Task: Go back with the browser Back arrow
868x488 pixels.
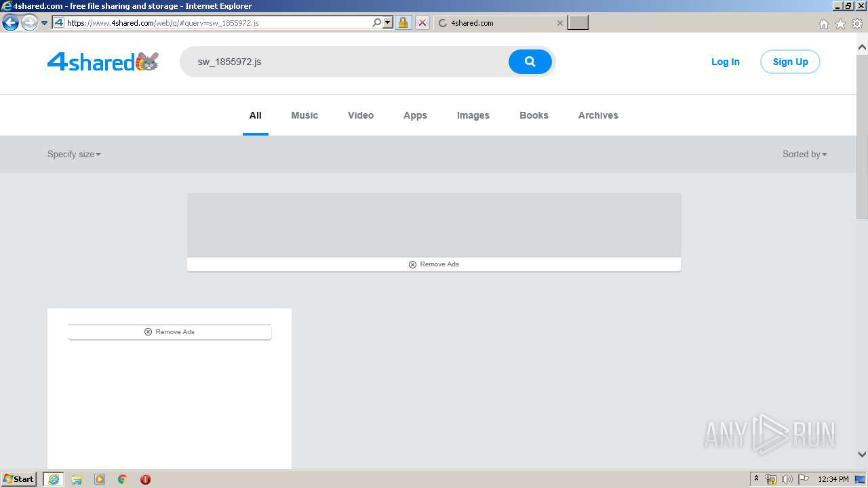Action: pos(10,23)
